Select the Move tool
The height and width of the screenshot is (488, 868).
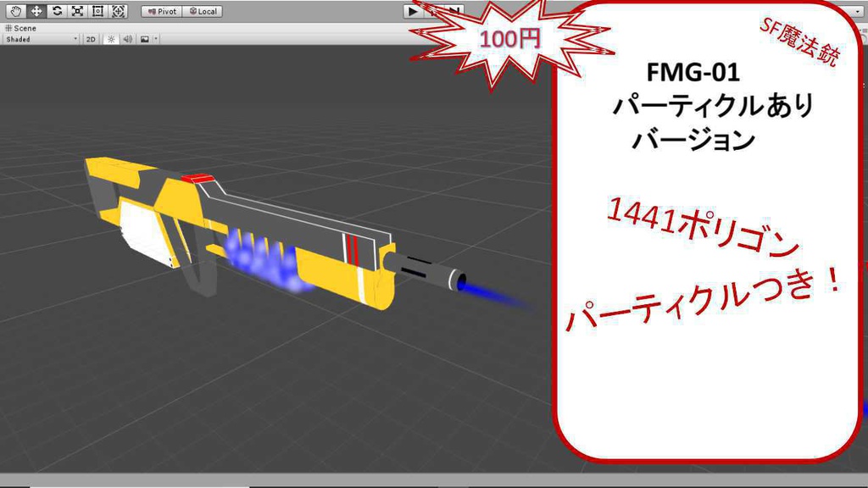[36, 11]
